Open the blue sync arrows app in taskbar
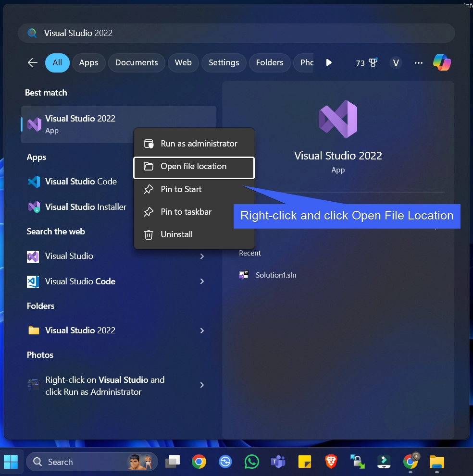This screenshot has width=473, height=476. (x=225, y=462)
